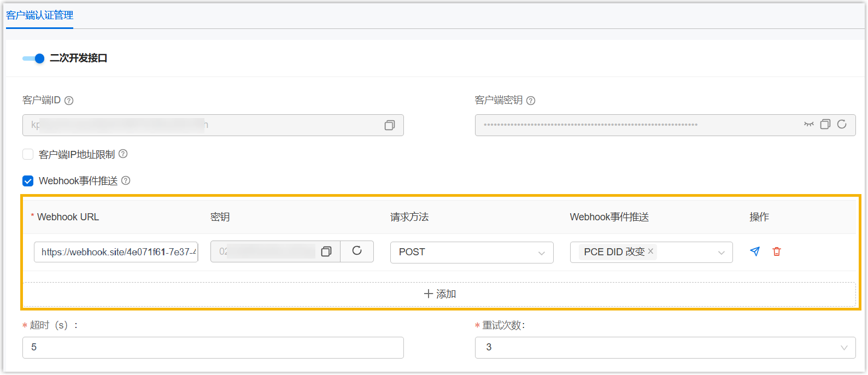Remove the PCE DID 改变 tag
Viewport: 868px width, 375px height.
[650, 251]
